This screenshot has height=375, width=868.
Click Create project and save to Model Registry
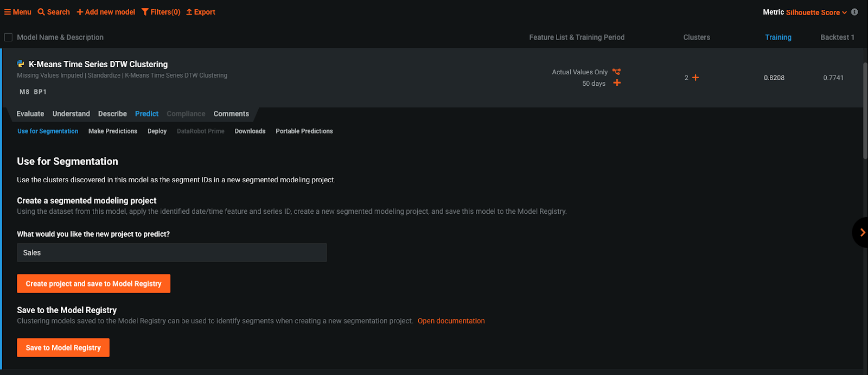[x=94, y=284]
